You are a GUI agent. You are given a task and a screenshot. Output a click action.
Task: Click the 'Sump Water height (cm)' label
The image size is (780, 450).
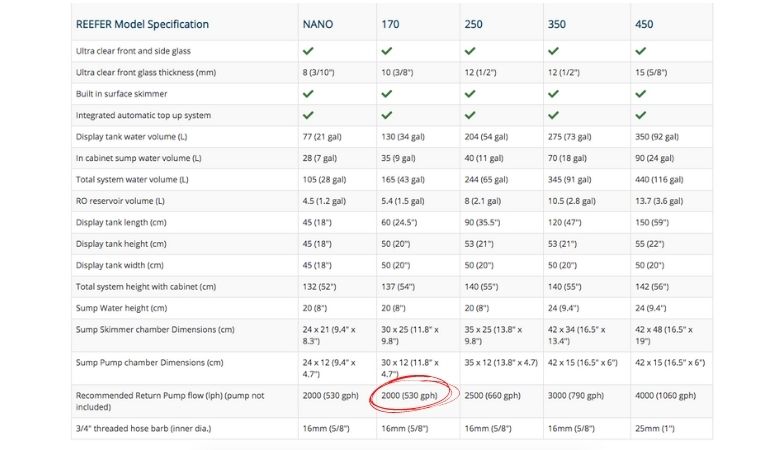[x=121, y=308]
